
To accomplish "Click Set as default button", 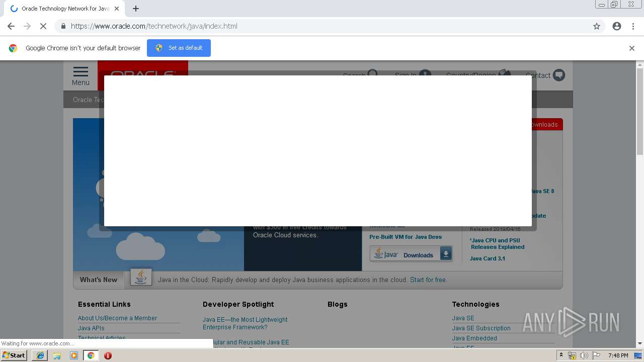I will (x=179, y=48).
